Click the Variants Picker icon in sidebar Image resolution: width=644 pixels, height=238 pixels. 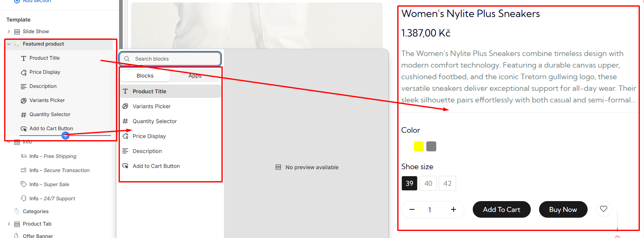24,100
